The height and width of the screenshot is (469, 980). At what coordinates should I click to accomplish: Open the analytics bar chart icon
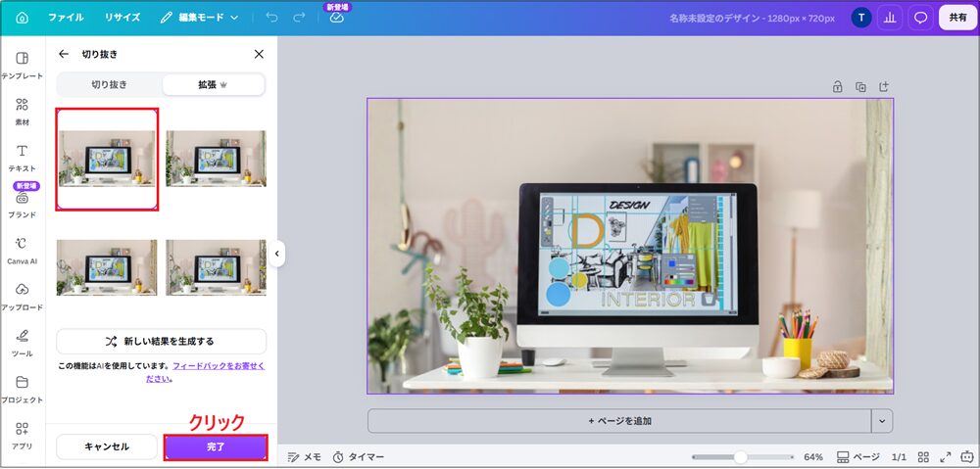[890, 18]
